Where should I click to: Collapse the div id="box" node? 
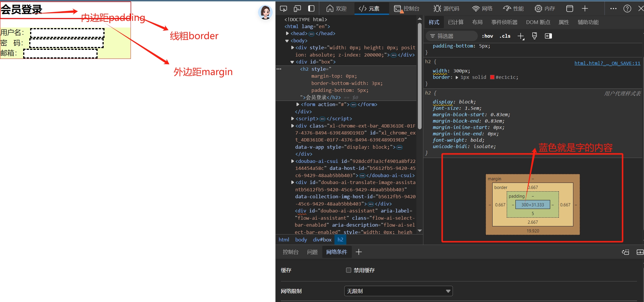tap(292, 62)
